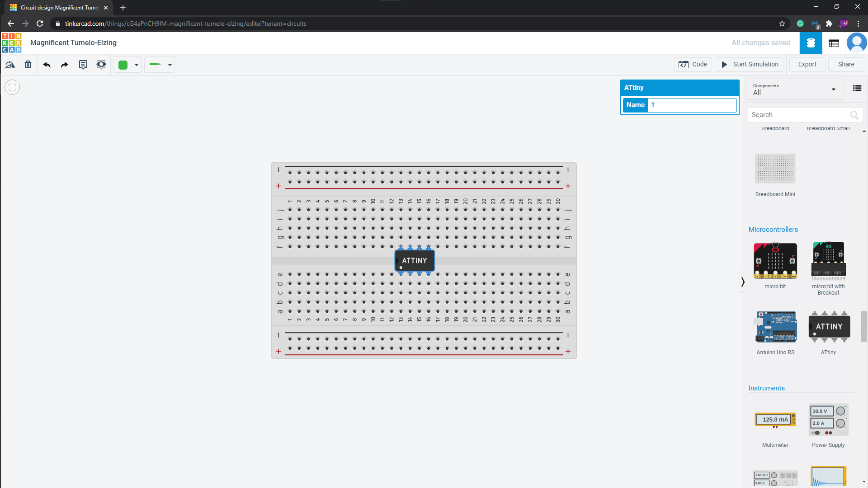Open the component list view icon
This screenshot has width=868, height=488.
(857, 88)
